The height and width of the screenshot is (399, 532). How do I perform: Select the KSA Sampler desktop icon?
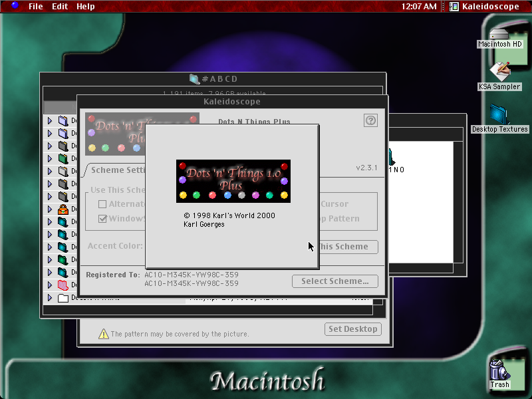(x=500, y=72)
